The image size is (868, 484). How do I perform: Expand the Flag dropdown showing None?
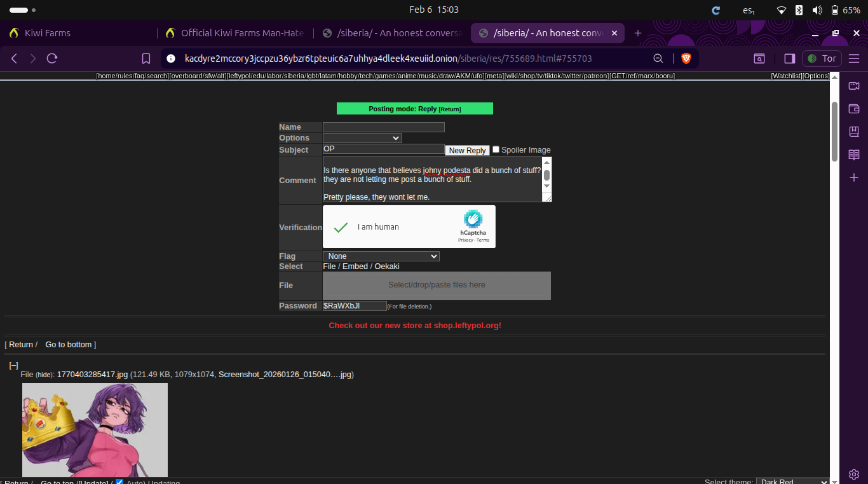coord(381,256)
